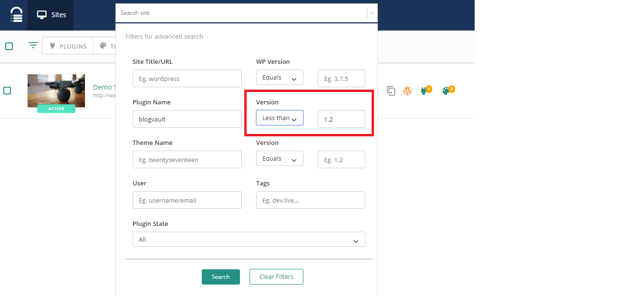The height and width of the screenshot is (296, 644).
Task: Click the themes palette toolbar icon
Action: [104, 46]
